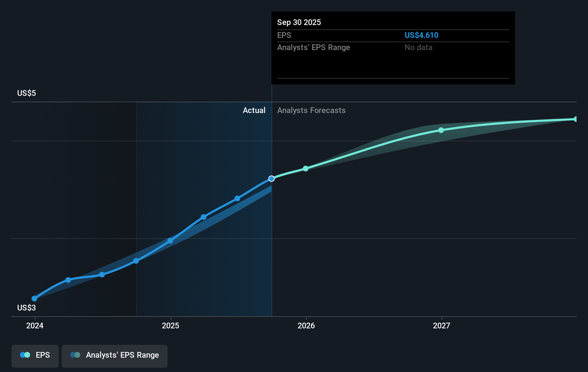Viewport: 588px width, 372px height.
Task: Select the highlighted Sep 30 2025 data point
Action: tap(271, 178)
